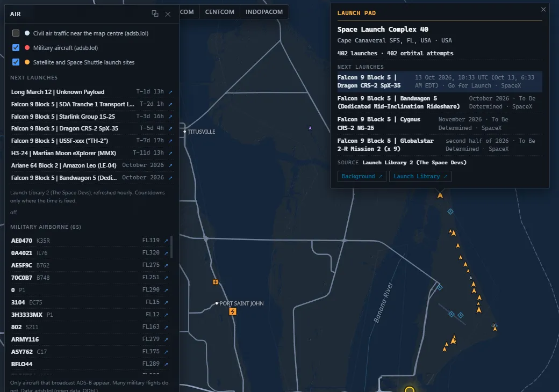This screenshot has height=392, width=559.
Task: Uncheck Satellite and Space Shuttle launch sites
Action: click(16, 62)
